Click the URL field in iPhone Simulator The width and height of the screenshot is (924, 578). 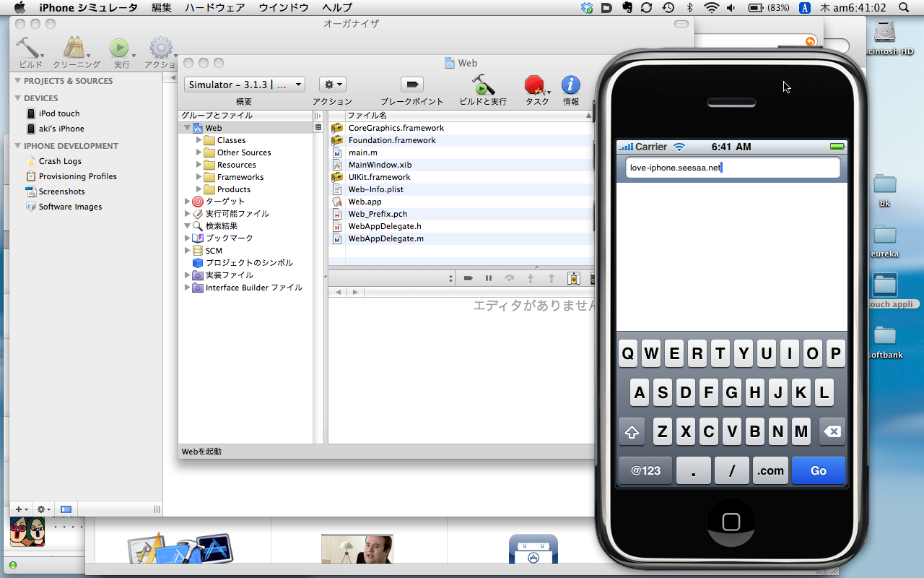click(x=732, y=168)
